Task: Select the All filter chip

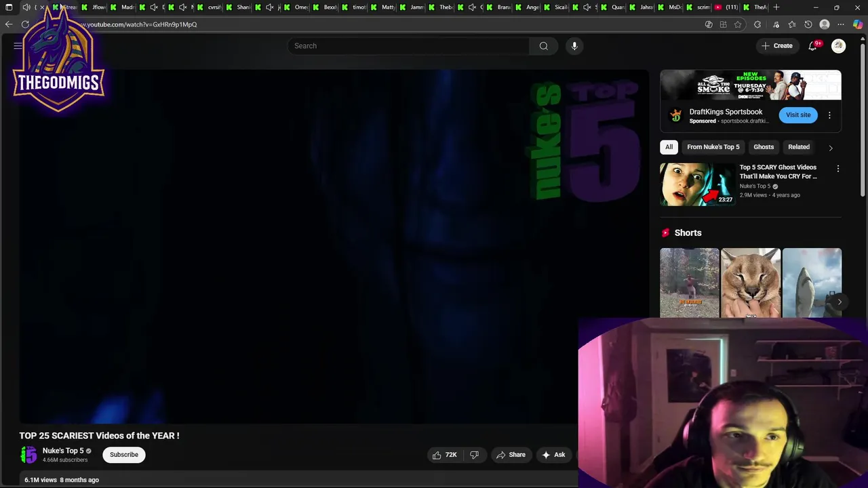Action: (669, 147)
